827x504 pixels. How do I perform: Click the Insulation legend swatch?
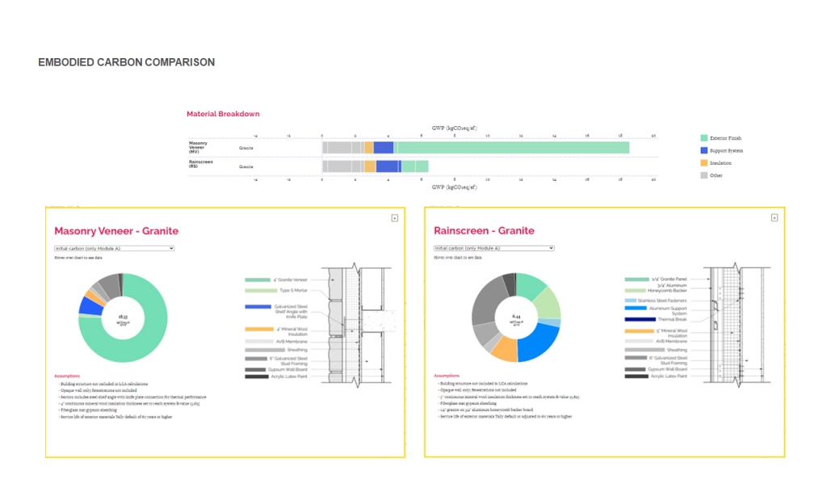click(x=703, y=162)
